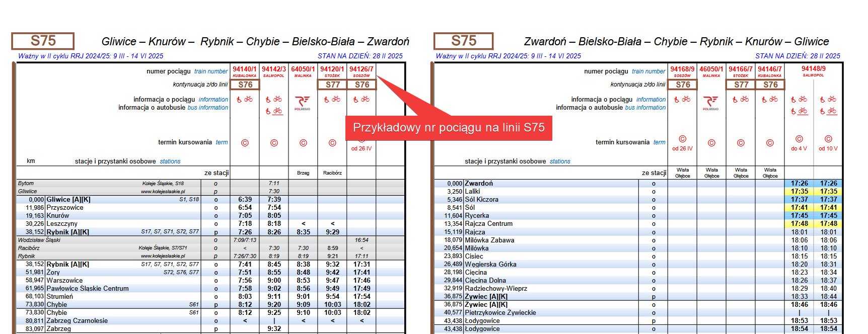Click the Polregio logo under train 46050/1

click(711, 102)
